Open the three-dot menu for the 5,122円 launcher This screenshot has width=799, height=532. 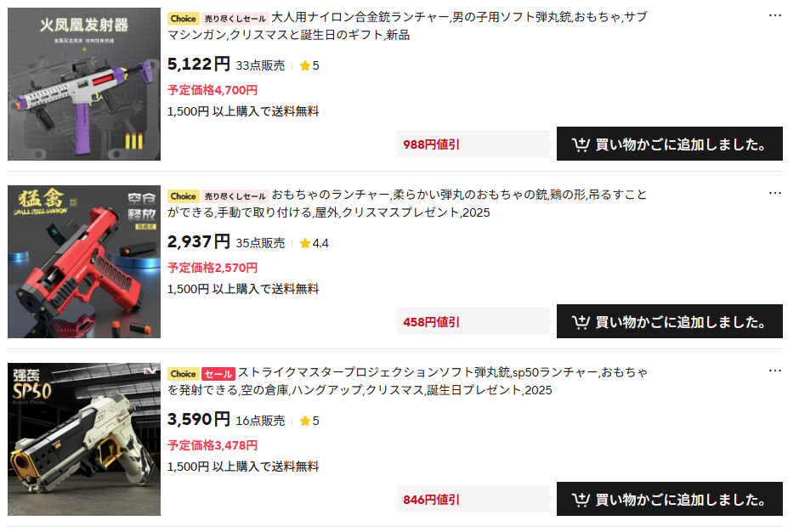[x=774, y=15]
